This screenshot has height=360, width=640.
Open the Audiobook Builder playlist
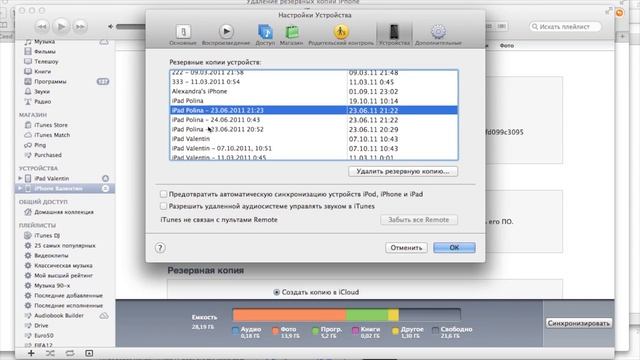click(59, 316)
